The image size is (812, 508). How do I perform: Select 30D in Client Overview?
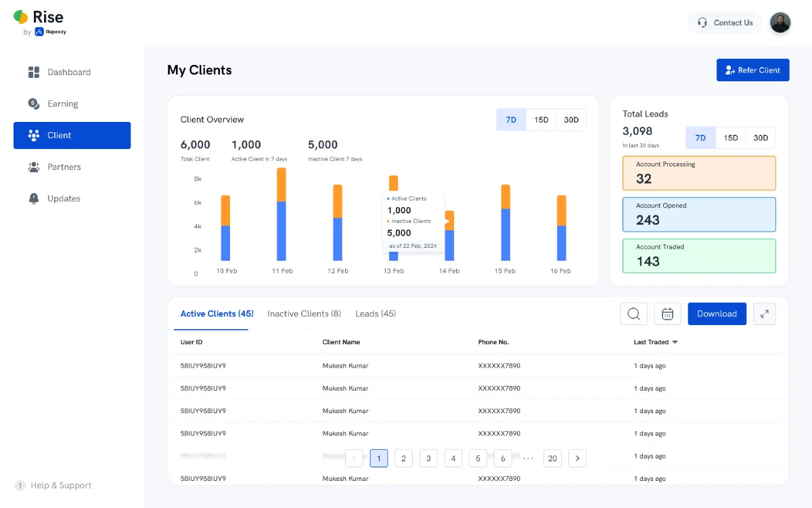(571, 120)
